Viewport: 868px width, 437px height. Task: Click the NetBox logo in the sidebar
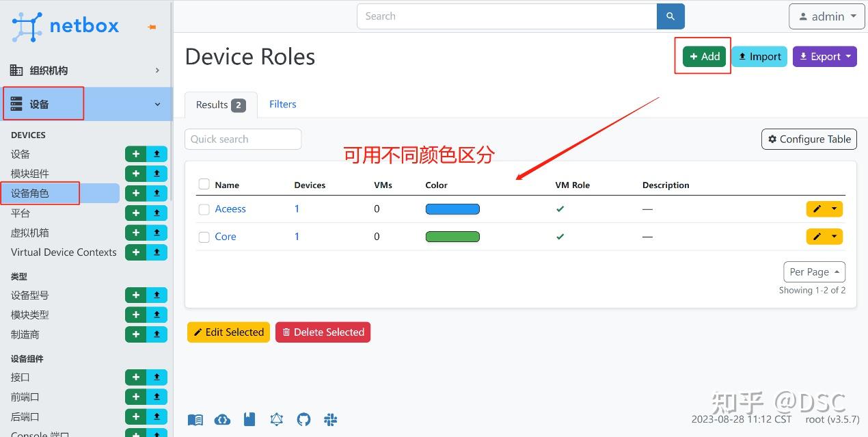click(x=65, y=26)
